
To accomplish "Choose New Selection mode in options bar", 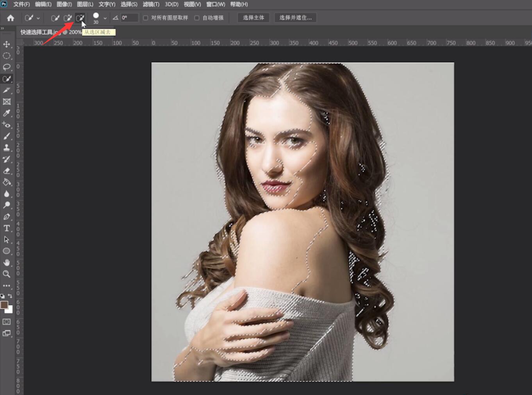I will pos(55,18).
